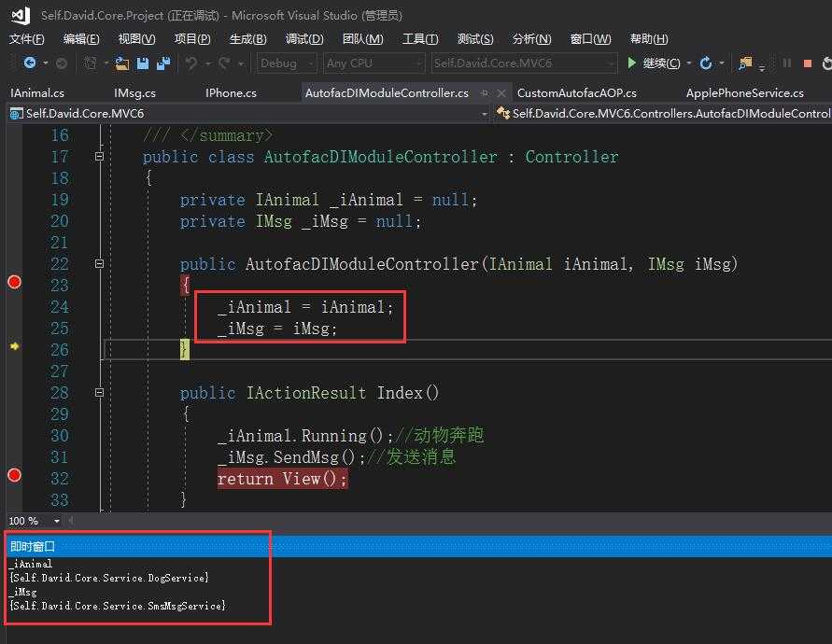832x644 pixels.
Task: Open the 工具(T) menu
Action: (x=420, y=38)
